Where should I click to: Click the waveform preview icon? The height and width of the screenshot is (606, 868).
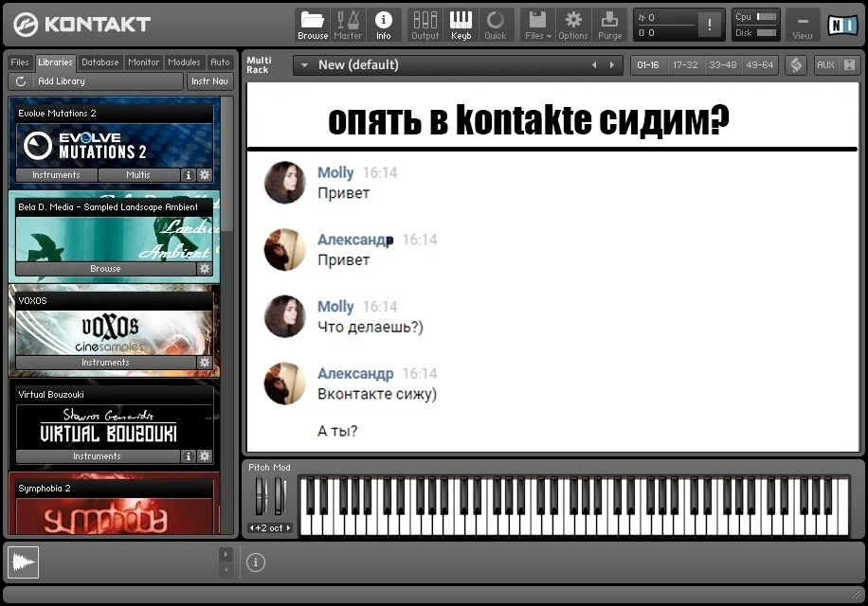24,562
